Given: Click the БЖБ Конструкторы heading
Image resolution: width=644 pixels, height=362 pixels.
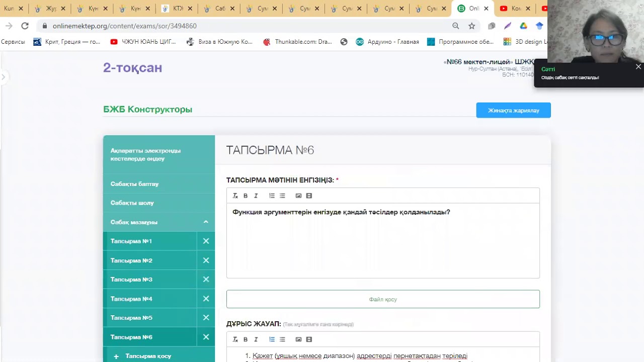Looking at the screenshot, I should coord(147,109).
